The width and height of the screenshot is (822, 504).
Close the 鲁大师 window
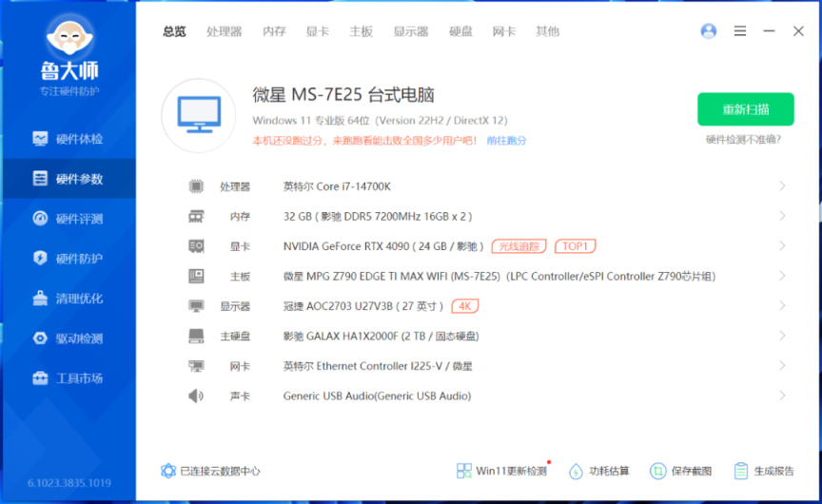coord(798,31)
